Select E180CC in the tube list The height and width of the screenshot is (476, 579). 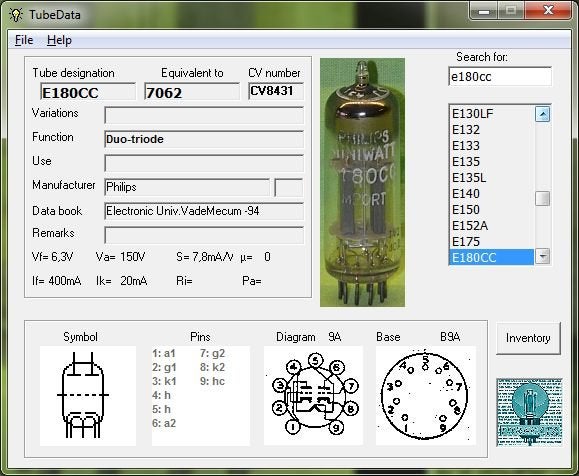pos(491,257)
